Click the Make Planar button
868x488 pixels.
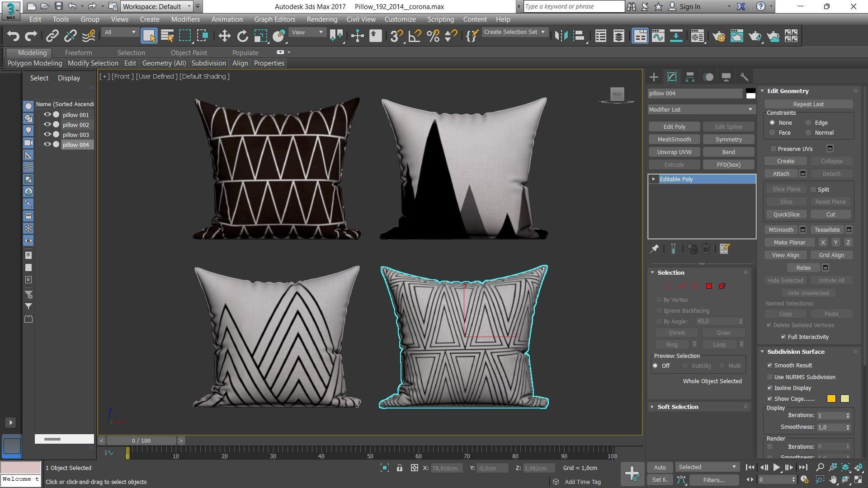(x=789, y=243)
